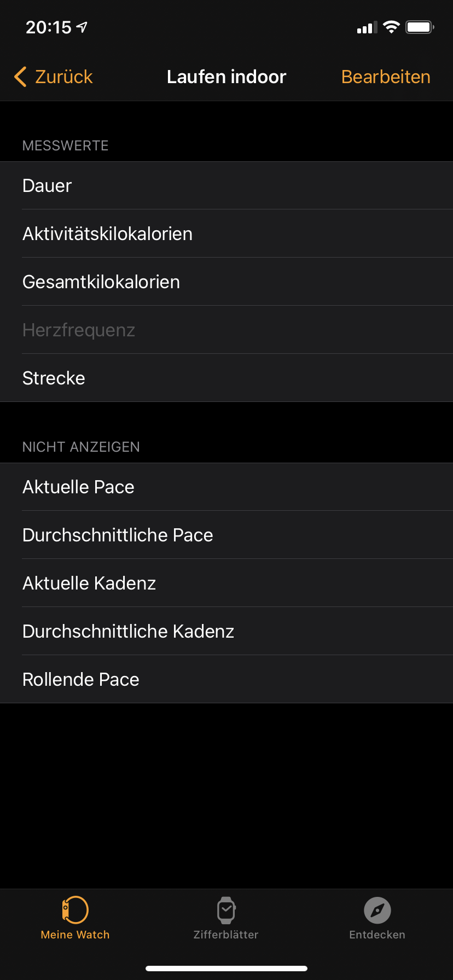Tap the Strecke metric row

click(226, 378)
